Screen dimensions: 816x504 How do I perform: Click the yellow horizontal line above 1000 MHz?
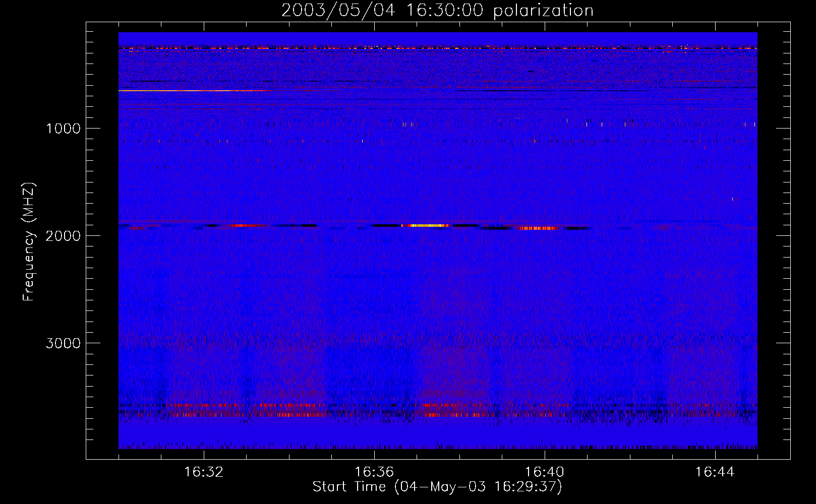click(192, 91)
